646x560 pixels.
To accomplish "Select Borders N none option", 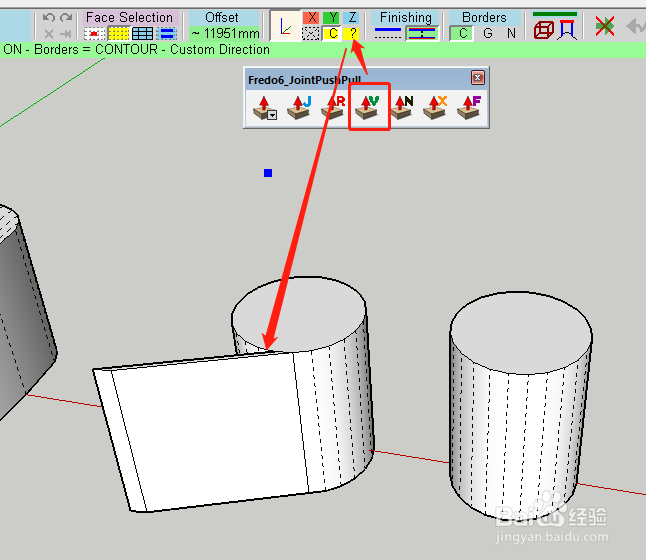I will click(x=511, y=33).
